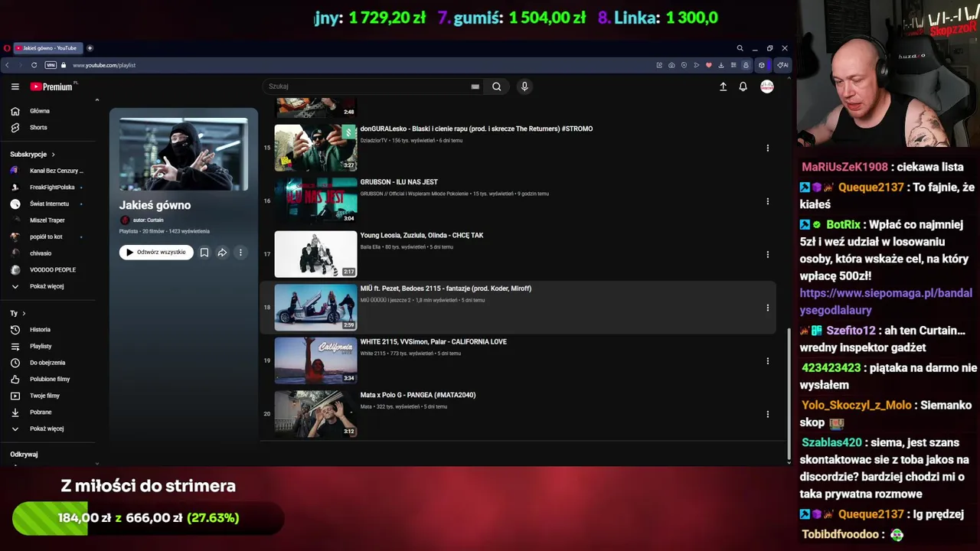980x551 pixels.
Task: Open Mata x Polo G PANGEA title
Action: pos(418,395)
